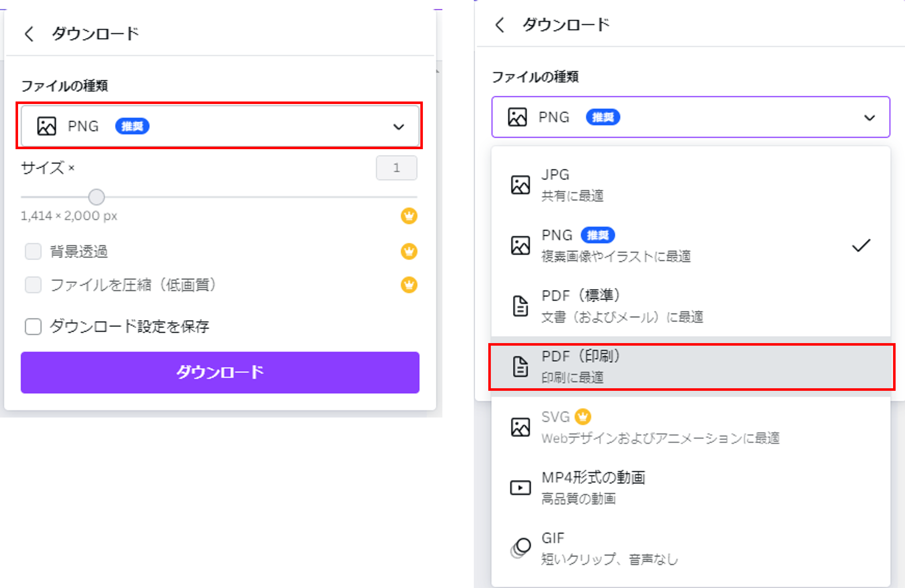Click the GIF circles icon
The image size is (905, 588).
[x=520, y=548]
